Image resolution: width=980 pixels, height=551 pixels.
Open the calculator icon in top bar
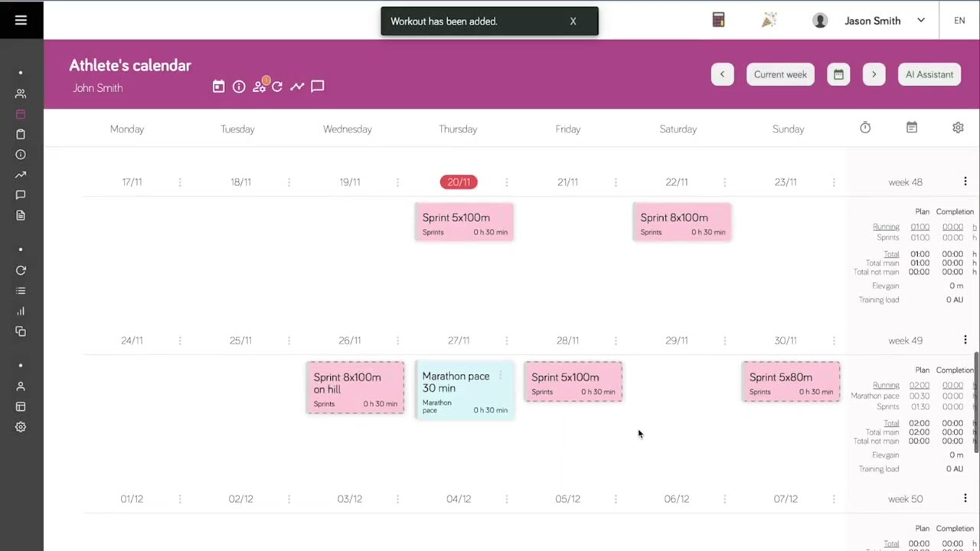718,21
